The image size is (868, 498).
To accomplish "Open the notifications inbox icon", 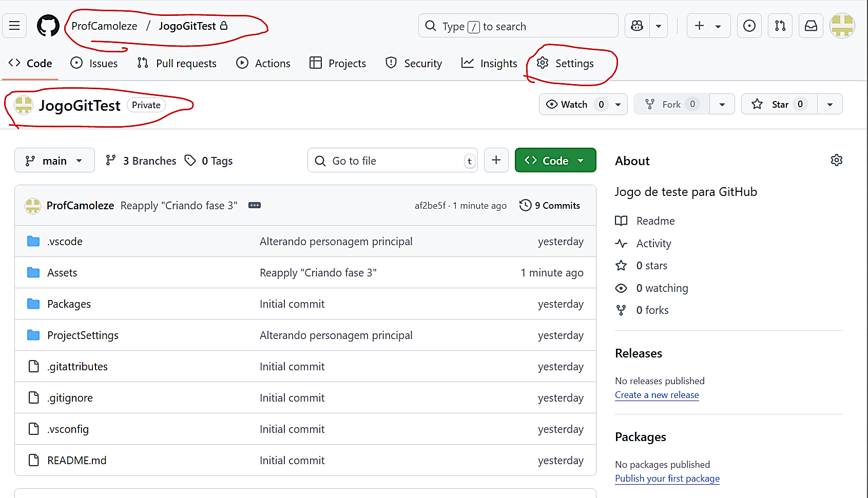I will click(811, 26).
